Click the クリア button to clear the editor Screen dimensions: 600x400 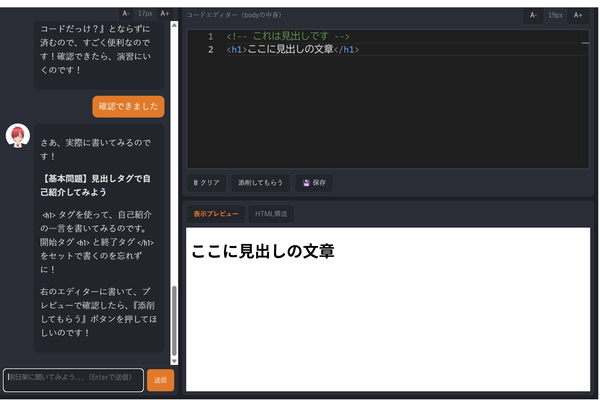coord(206,183)
